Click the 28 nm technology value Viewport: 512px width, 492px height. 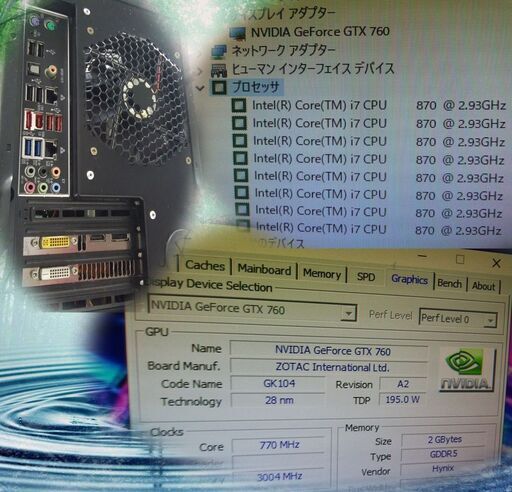coord(278,400)
